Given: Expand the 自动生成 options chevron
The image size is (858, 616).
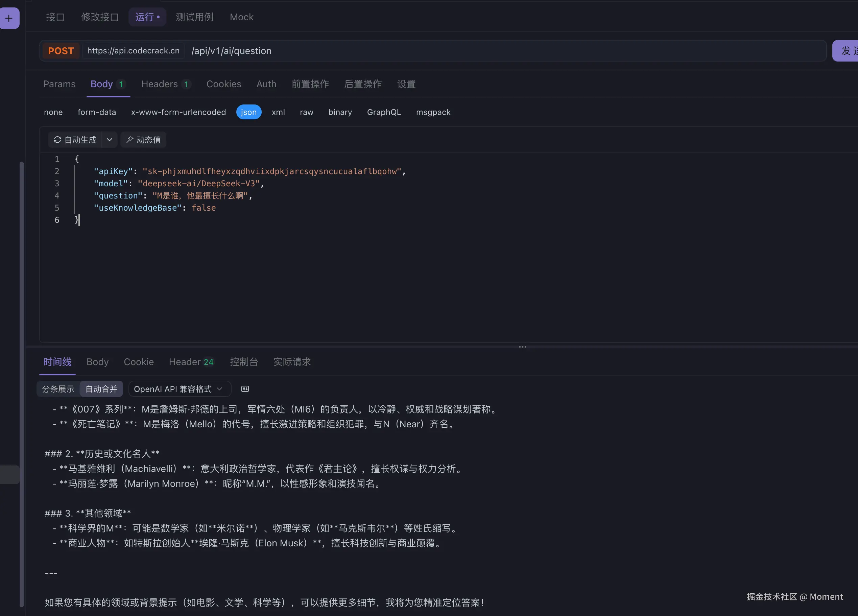Looking at the screenshot, I should [109, 140].
